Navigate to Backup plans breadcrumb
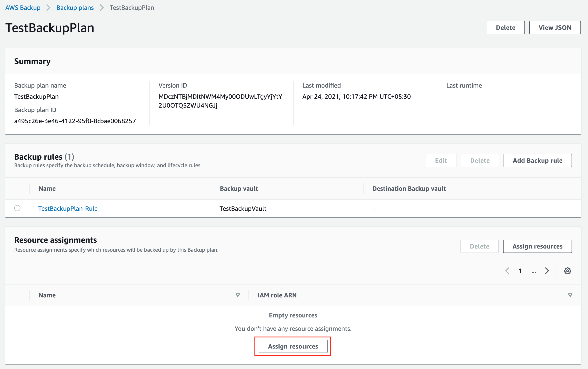588x369 pixels. pos(75,8)
